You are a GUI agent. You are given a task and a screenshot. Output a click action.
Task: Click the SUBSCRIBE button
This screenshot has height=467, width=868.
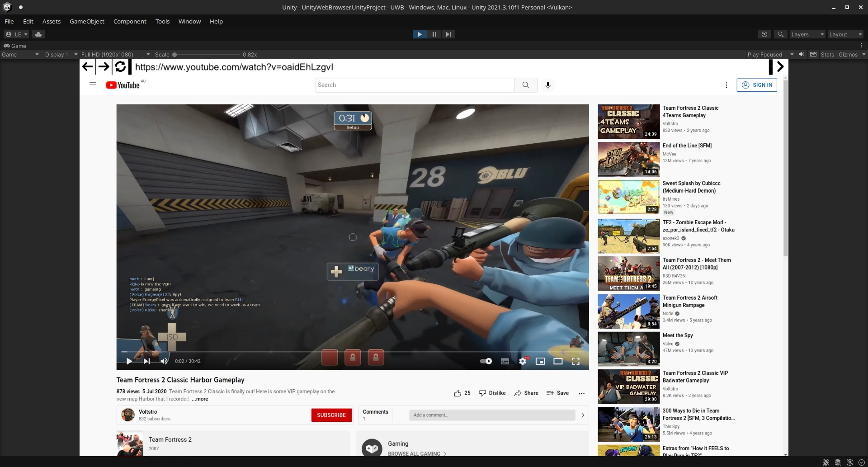tap(331, 415)
